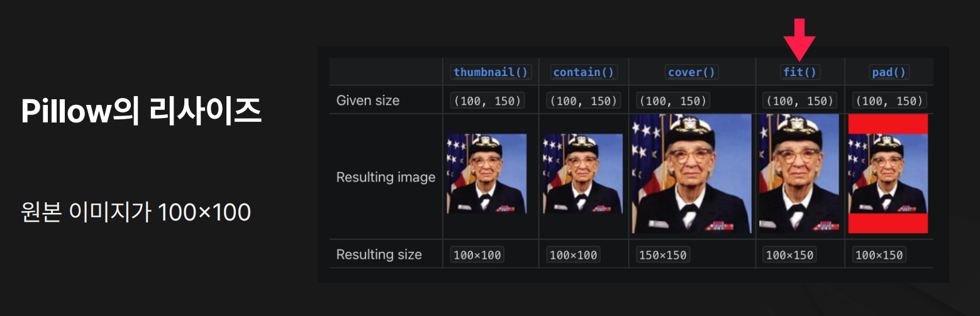Click the thumbnail() column header link
The width and height of the screenshot is (980, 316).
click(x=491, y=72)
